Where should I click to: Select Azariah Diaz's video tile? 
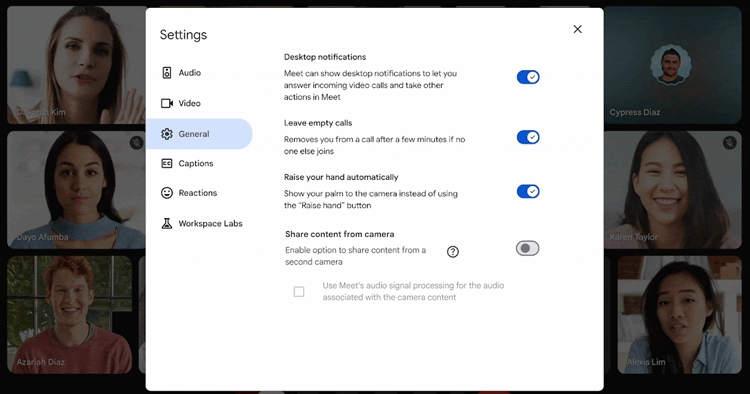tap(69, 314)
